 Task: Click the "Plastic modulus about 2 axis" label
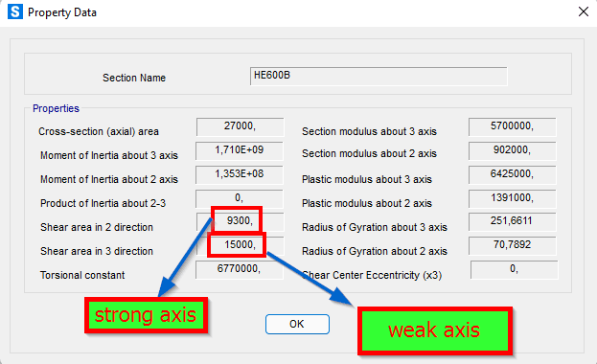(367, 203)
